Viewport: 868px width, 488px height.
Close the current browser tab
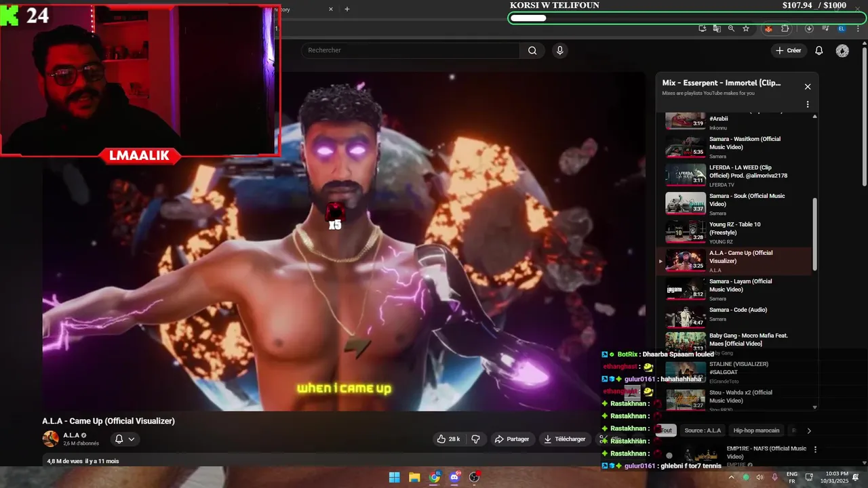pyautogui.click(x=331, y=9)
